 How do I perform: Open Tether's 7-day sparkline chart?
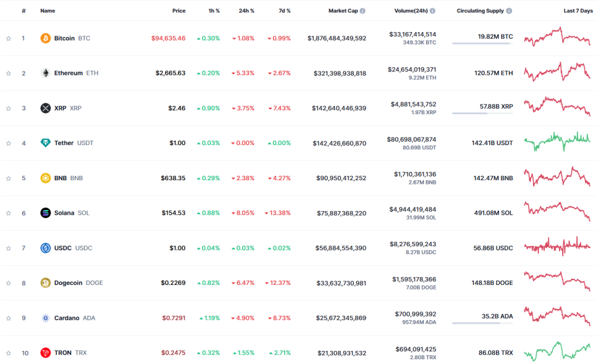coord(557,142)
